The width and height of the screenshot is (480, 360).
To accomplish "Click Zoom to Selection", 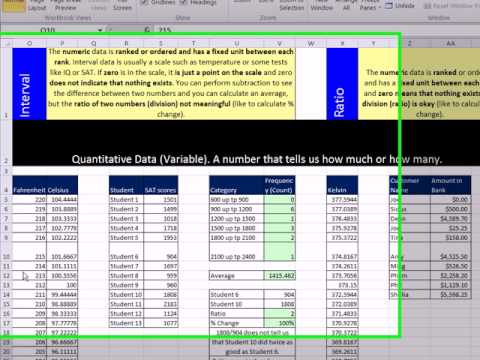I will click(292, 5).
